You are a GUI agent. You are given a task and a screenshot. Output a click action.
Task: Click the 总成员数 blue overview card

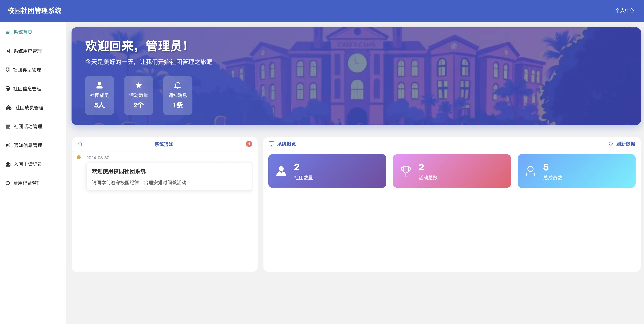[576, 171]
